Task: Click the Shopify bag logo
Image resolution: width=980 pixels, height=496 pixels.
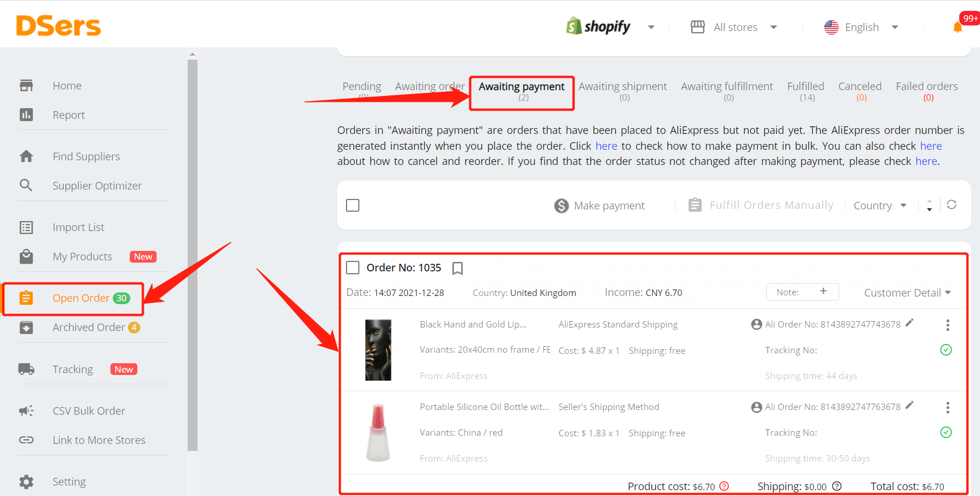Action: coord(574,26)
